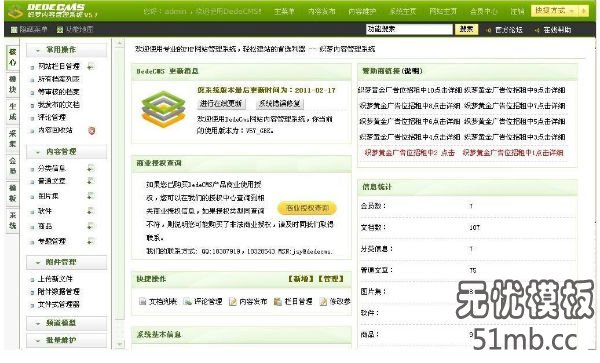This screenshot has height=363, width=600.
Task: Click the 修改参数 quick action icon
Action: coord(323,302)
